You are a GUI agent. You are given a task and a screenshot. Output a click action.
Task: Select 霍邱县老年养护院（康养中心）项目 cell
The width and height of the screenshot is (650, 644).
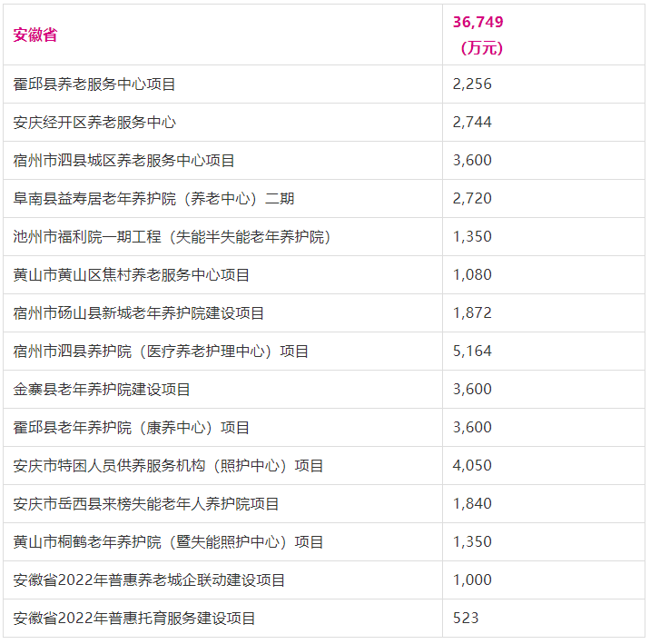pos(132,427)
